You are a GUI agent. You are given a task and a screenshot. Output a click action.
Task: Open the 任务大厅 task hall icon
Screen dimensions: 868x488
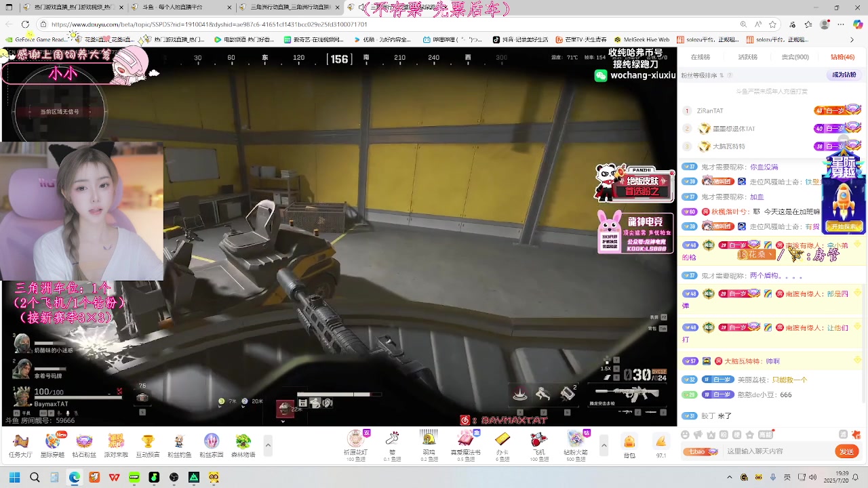[20, 445]
